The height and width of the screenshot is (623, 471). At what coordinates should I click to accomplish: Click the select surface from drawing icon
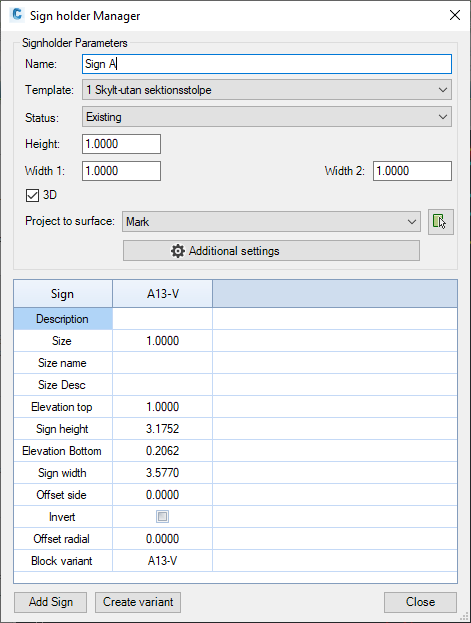(x=440, y=222)
